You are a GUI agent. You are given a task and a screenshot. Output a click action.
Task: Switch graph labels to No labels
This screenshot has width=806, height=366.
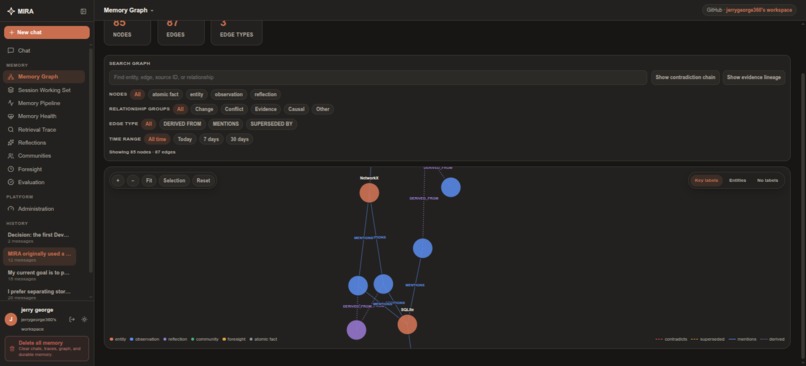point(767,180)
